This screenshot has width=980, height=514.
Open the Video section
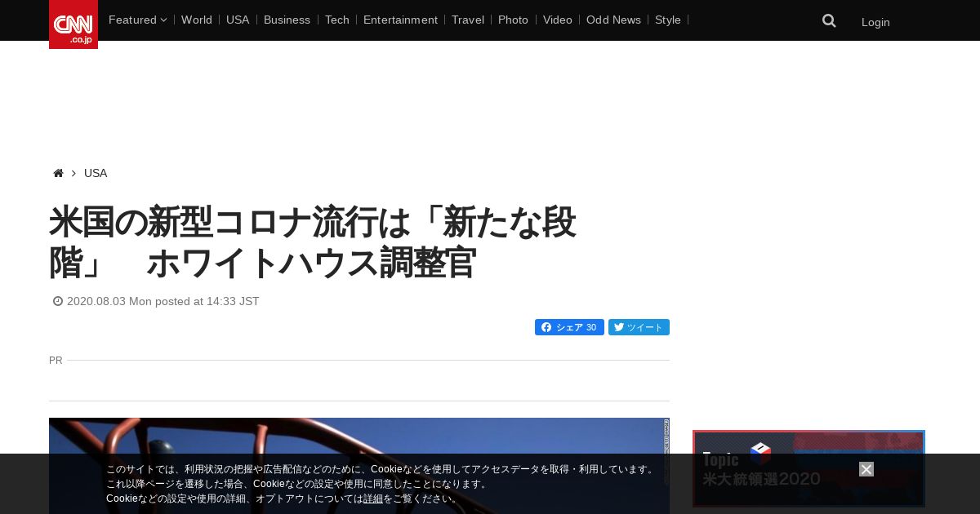click(x=558, y=20)
